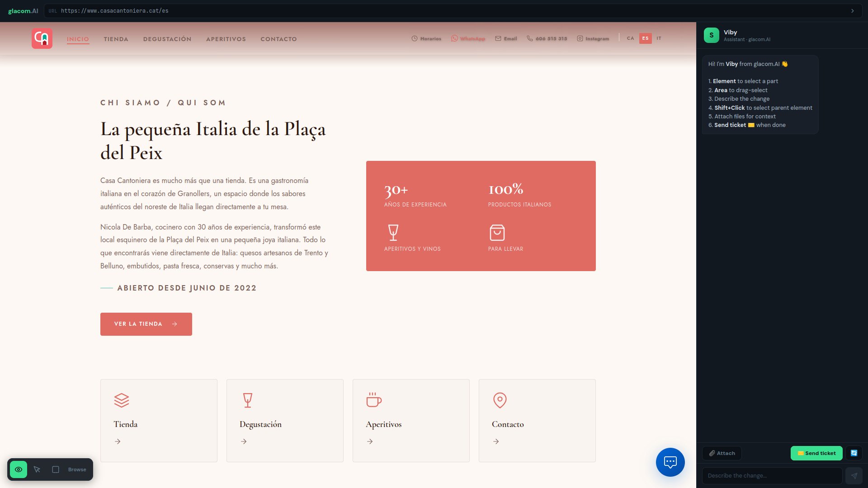Viewport: 868px width, 488px height.
Task: Click the Attach button
Action: point(722,453)
